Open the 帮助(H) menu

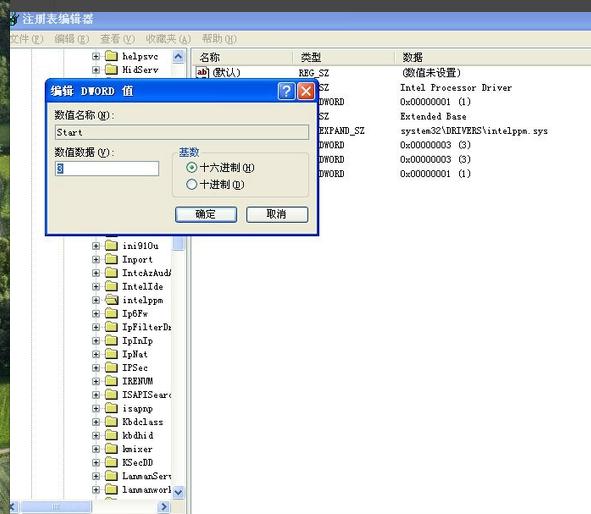(219, 39)
